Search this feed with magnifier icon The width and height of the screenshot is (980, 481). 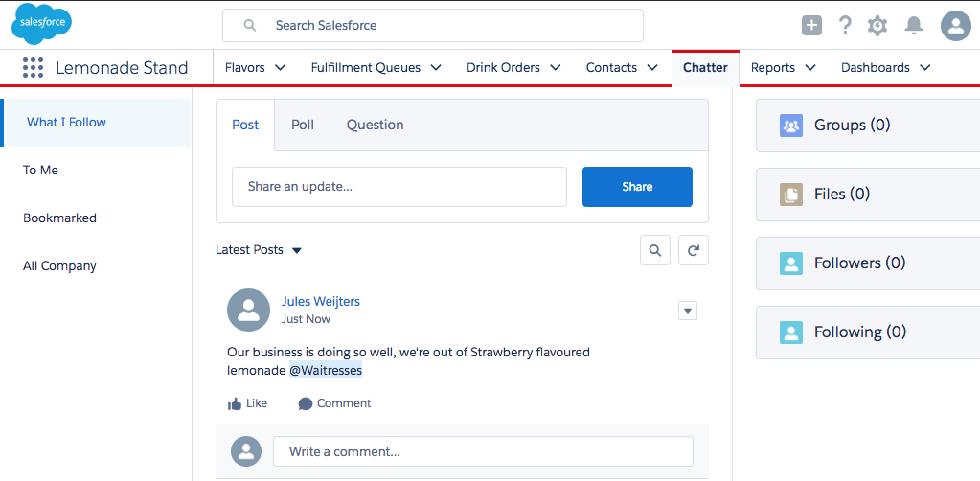pos(655,250)
